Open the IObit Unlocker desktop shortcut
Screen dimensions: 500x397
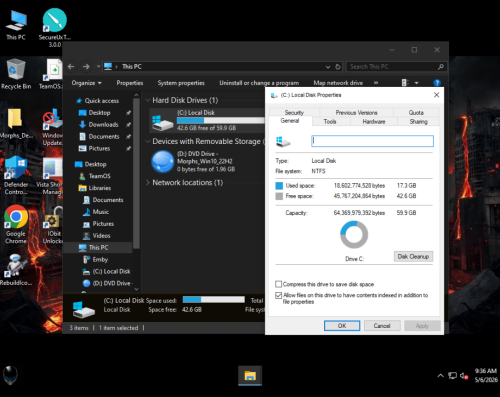coord(52,224)
